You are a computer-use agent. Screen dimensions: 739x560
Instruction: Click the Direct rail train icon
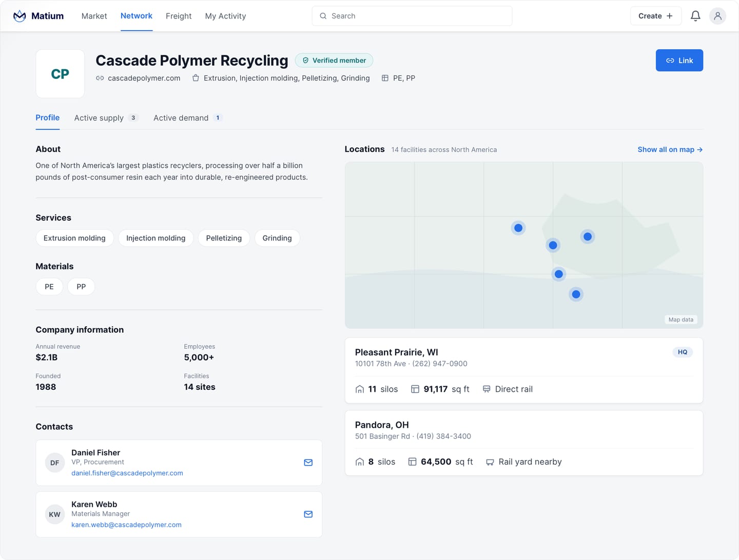tap(487, 389)
